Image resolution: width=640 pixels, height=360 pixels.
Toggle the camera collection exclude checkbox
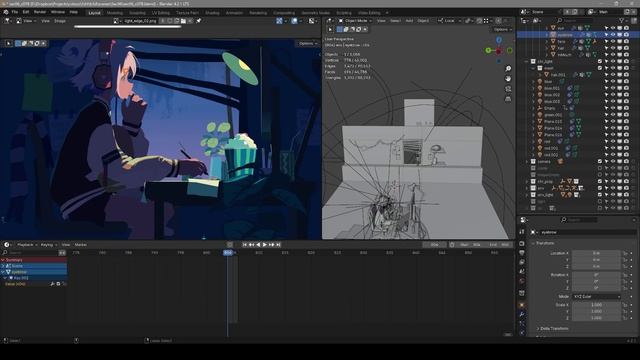(600, 162)
